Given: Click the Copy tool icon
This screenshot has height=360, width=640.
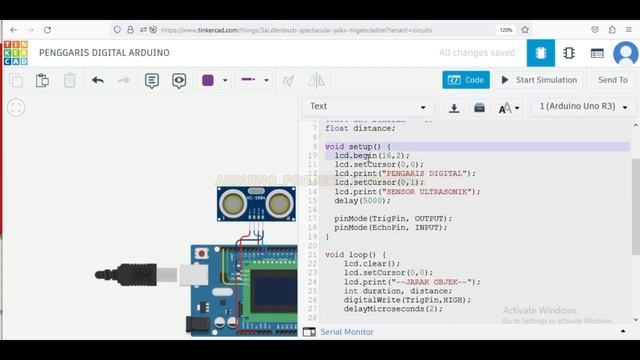Looking at the screenshot, I should tap(16, 80).
